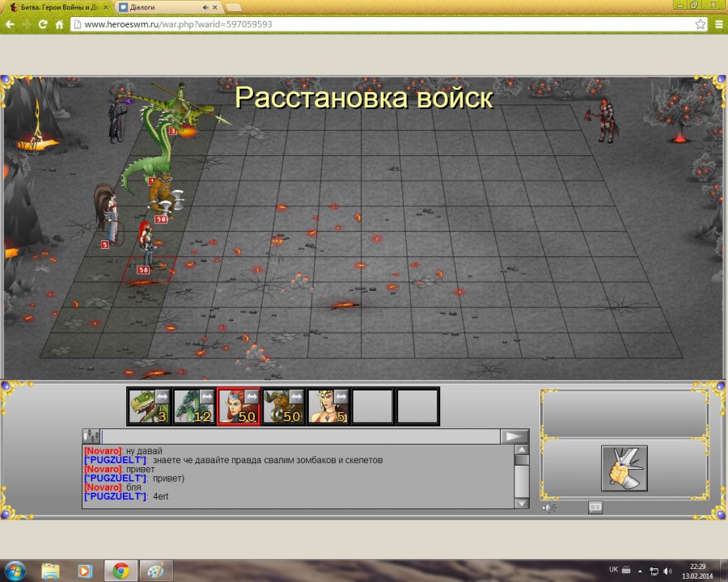Click split arrows on red-haired elf portrait
Image resolution: width=728 pixels, height=582 pixels.
[x=252, y=396]
